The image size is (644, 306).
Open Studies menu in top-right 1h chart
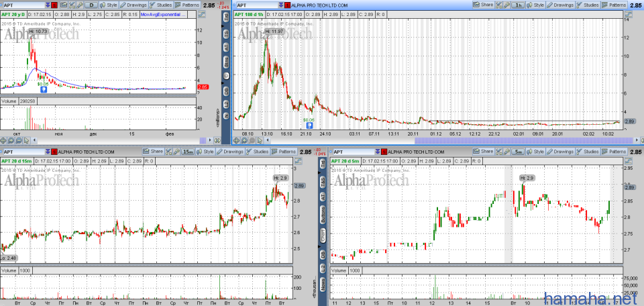(x=588, y=5)
